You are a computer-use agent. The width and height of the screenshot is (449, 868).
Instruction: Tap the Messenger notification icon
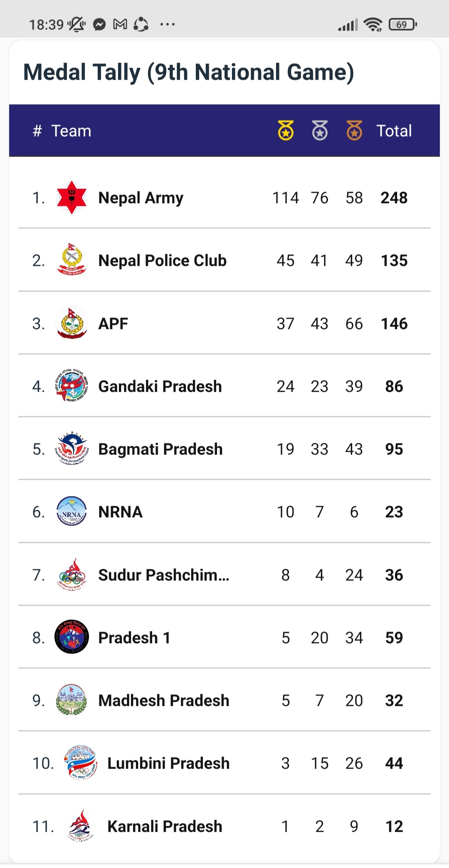click(x=99, y=25)
